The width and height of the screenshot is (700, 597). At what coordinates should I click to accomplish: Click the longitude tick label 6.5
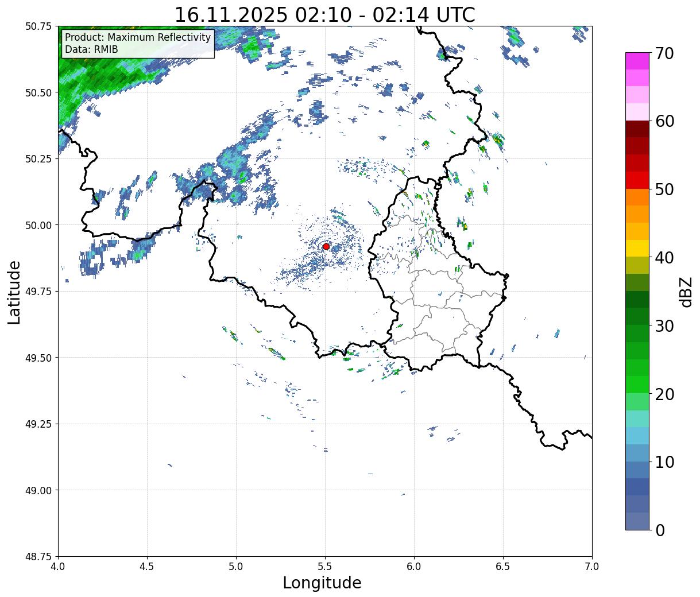point(503,567)
